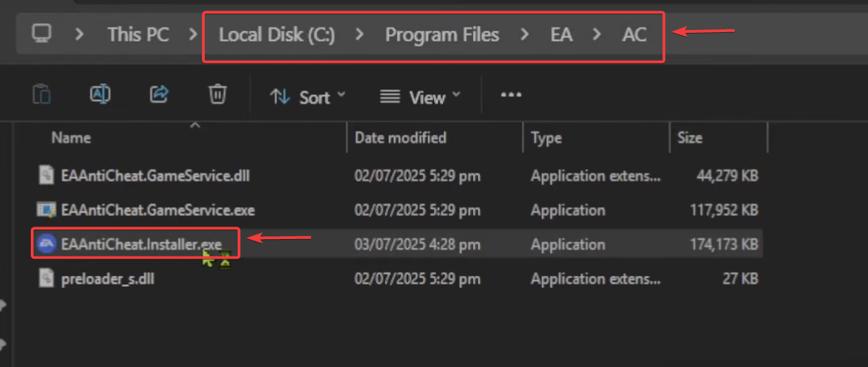
Task: Expand chevron after This PC breadcrumb
Action: pyautogui.click(x=194, y=34)
